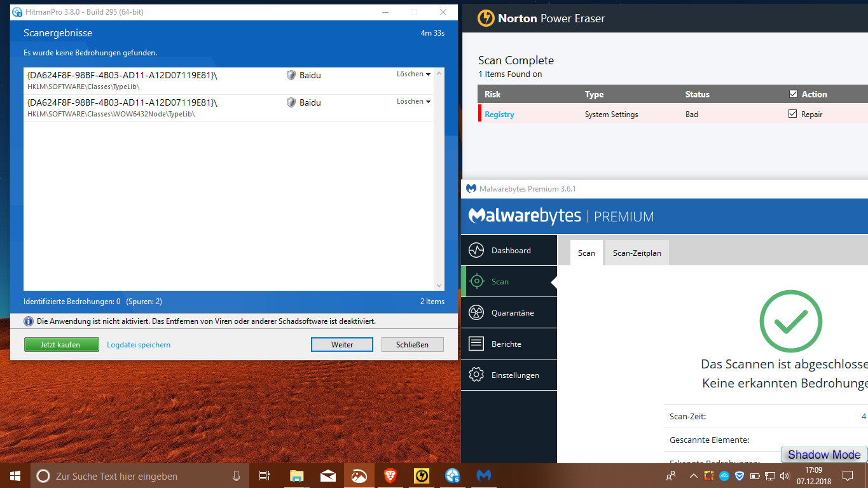The width and height of the screenshot is (868, 488).
Task: Click the microphone icon in the taskbar search
Action: (x=237, y=475)
